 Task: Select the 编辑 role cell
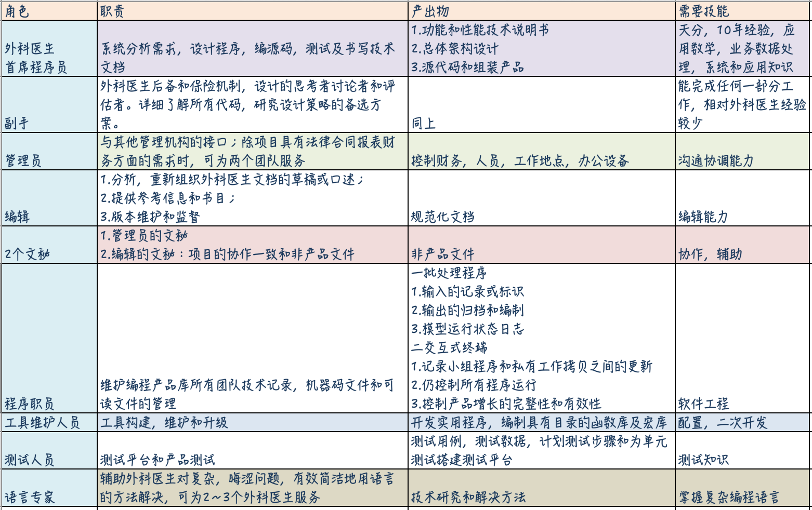click(49, 198)
